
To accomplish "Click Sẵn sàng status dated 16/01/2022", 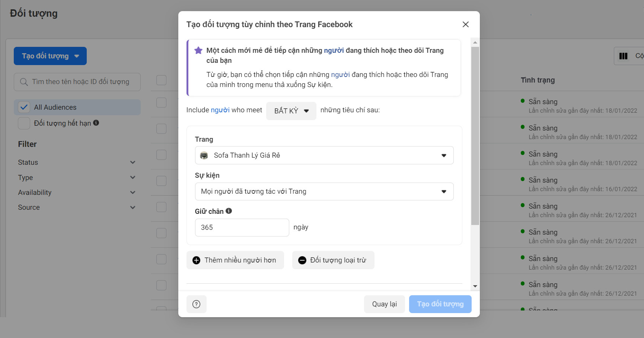I will [x=543, y=180].
